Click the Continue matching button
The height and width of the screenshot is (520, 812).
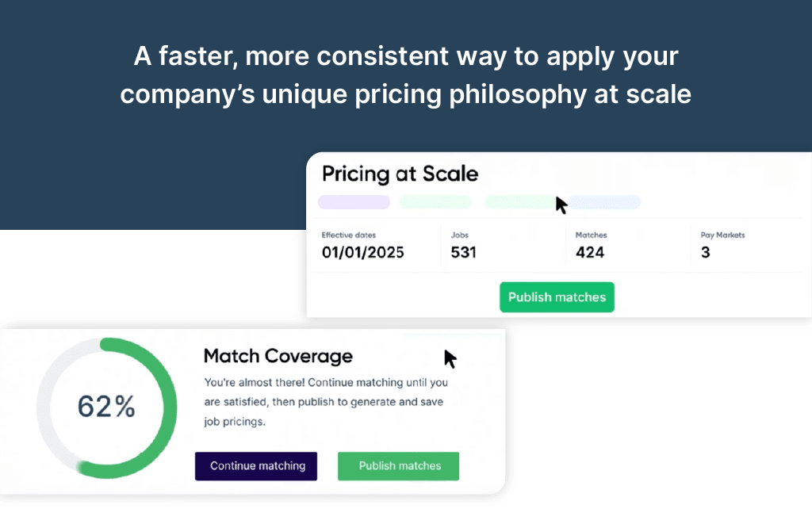pyautogui.click(x=256, y=466)
